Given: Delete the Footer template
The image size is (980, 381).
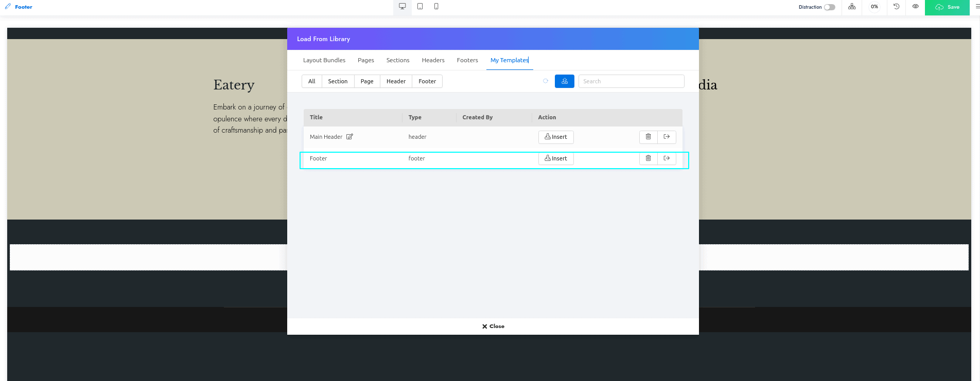Looking at the screenshot, I should tap(649, 158).
